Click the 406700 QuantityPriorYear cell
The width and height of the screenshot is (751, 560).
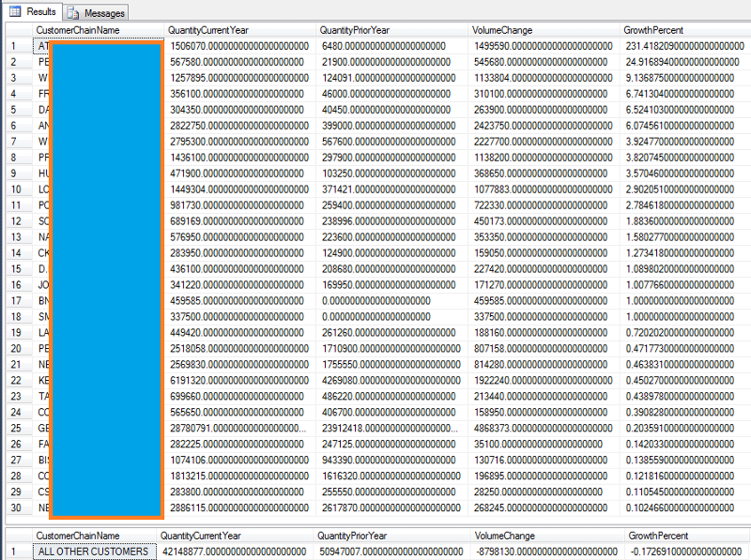tap(392, 412)
